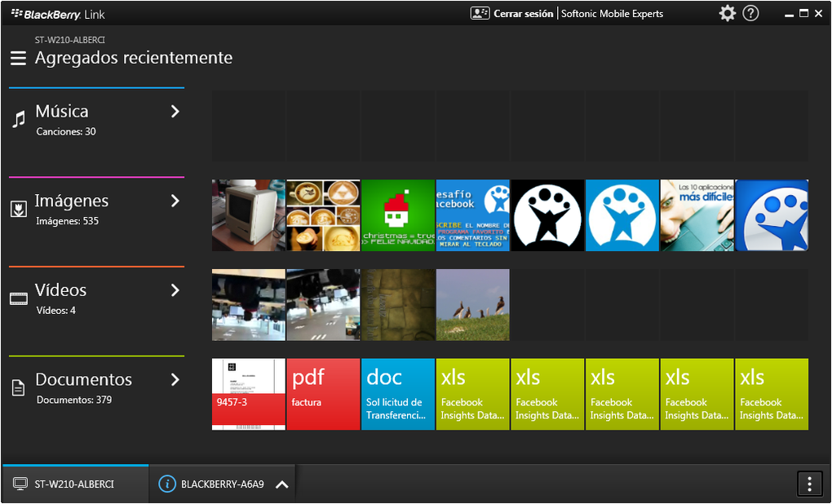Open the pdf factura document tile
832x504 pixels.
point(323,394)
